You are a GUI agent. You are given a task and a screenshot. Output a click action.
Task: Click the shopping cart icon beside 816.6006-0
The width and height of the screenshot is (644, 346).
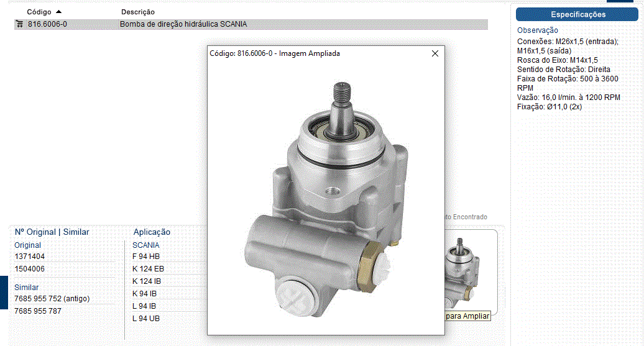19,24
